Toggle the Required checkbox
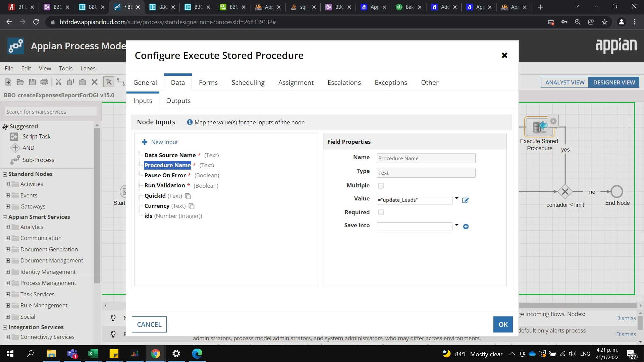Viewport: 644px width, 362px height. [381, 213]
